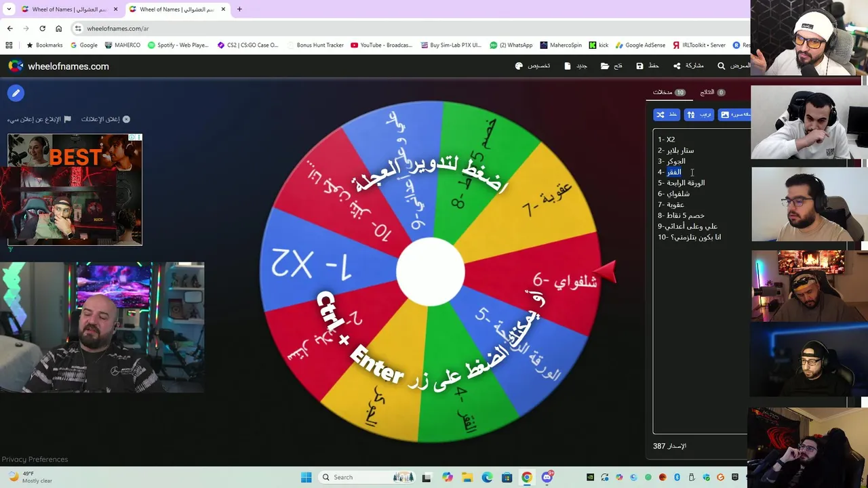Open Privacy Preferences link
Image resolution: width=868 pixels, height=488 pixels.
tap(35, 460)
